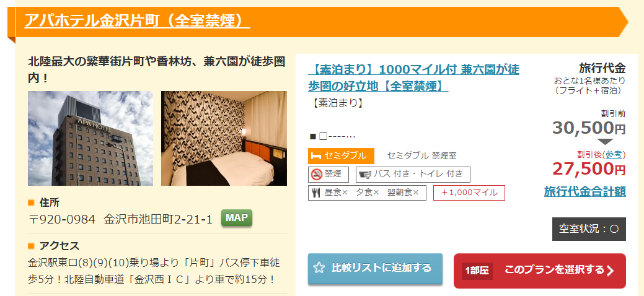Viewport: 644px width, 296px height.
Task: Click the 1部屋 label on red button
Action: coord(477,271)
